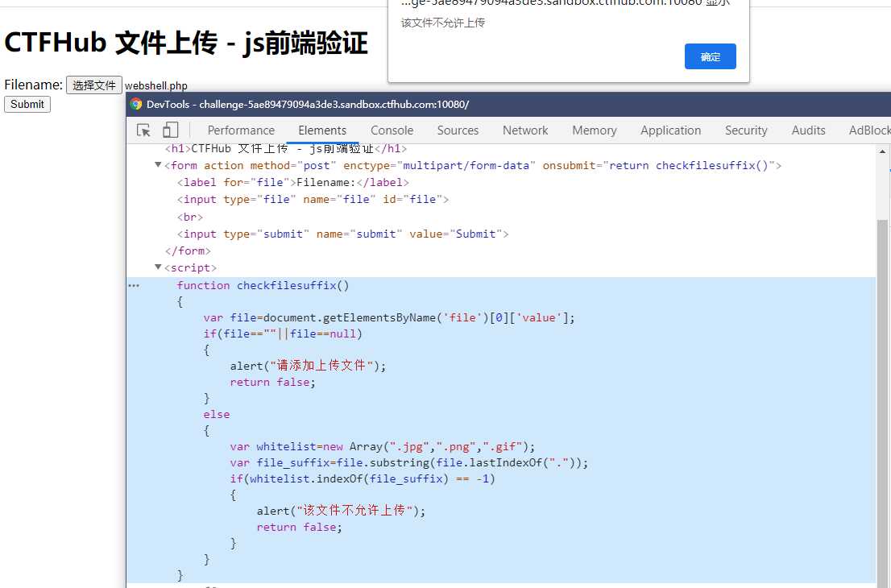This screenshot has width=891, height=588.
Task: Click onsubmit="return checkfilesuffix()" attribute
Action: 659,165
